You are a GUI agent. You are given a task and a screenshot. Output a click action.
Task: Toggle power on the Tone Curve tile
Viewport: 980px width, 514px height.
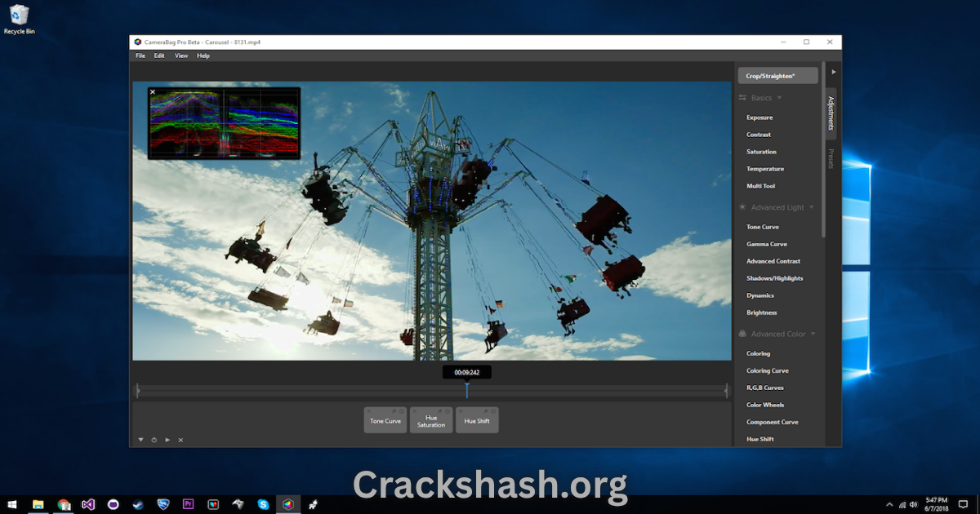point(402,411)
